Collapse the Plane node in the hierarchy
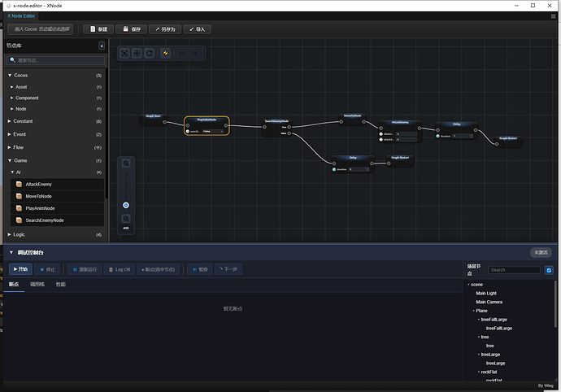 click(x=473, y=311)
